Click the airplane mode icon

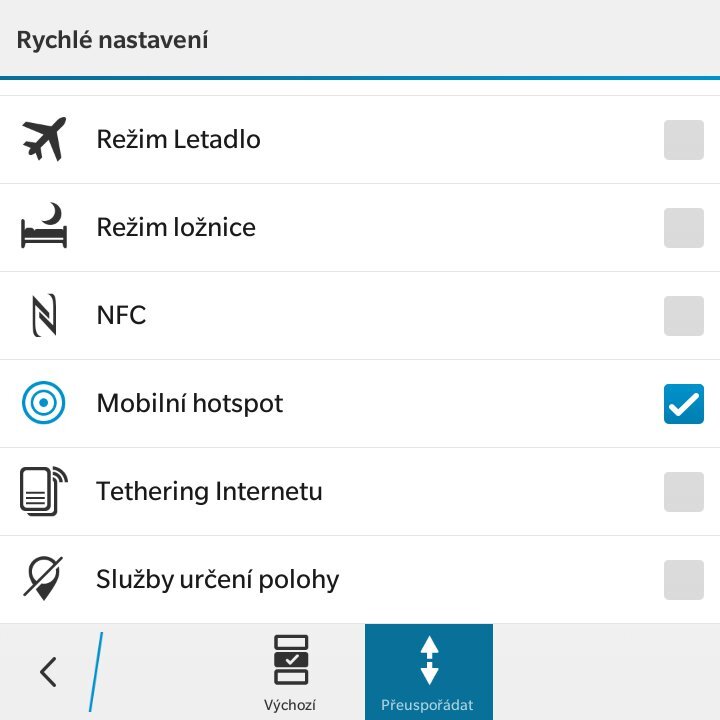43,139
